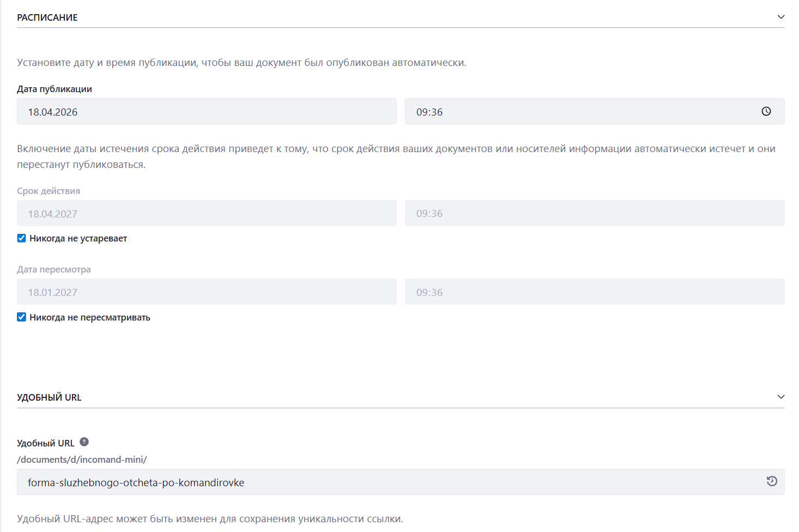
Task: Click the Дата пересмотра date field 18.01.2027
Action: tap(207, 292)
